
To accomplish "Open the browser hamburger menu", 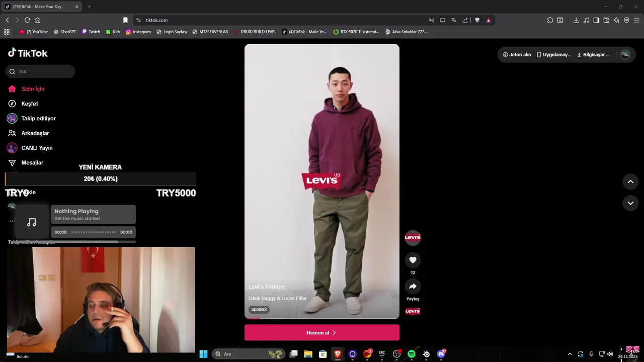I will coord(636,20).
